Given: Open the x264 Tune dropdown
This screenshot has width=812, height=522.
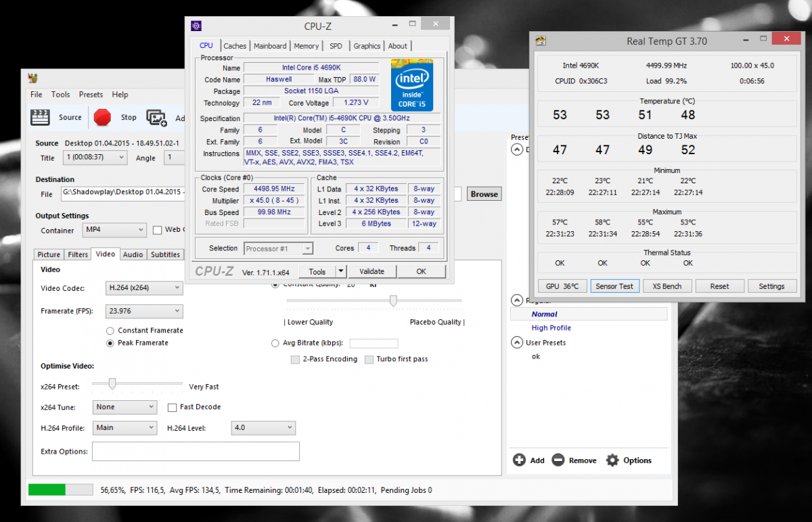Looking at the screenshot, I should [x=125, y=407].
